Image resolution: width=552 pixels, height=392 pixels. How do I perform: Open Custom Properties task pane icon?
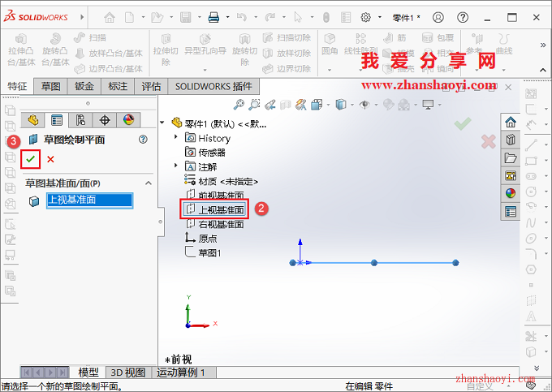click(510, 211)
